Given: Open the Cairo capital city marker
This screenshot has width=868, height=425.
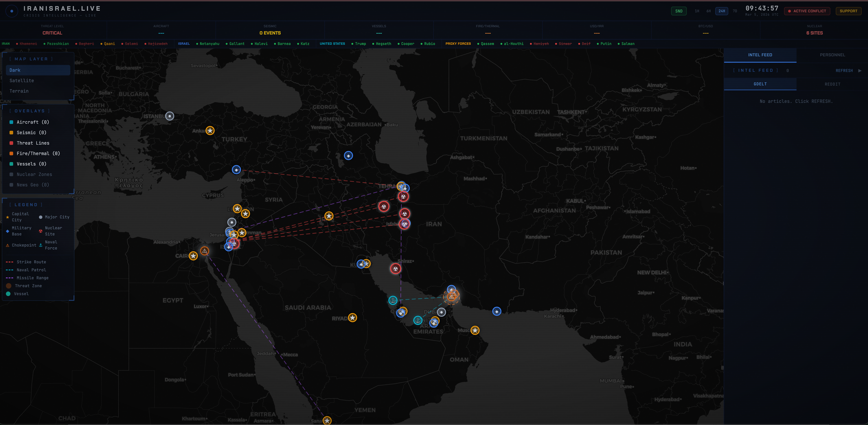Looking at the screenshot, I should pos(193,256).
